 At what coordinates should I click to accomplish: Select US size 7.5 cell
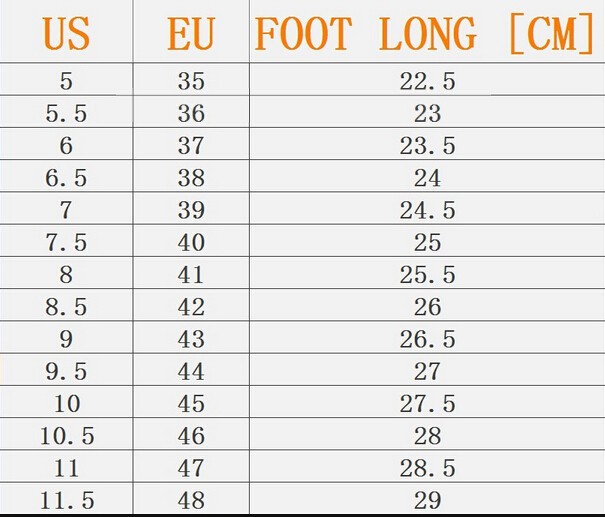tap(66, 243)
